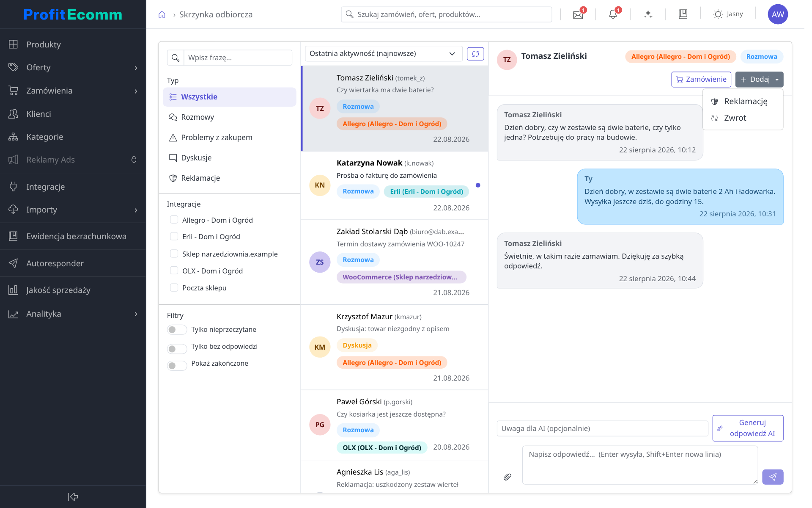
Task: Expand the Analityka sidebar submenu
Action: point(136,314)
